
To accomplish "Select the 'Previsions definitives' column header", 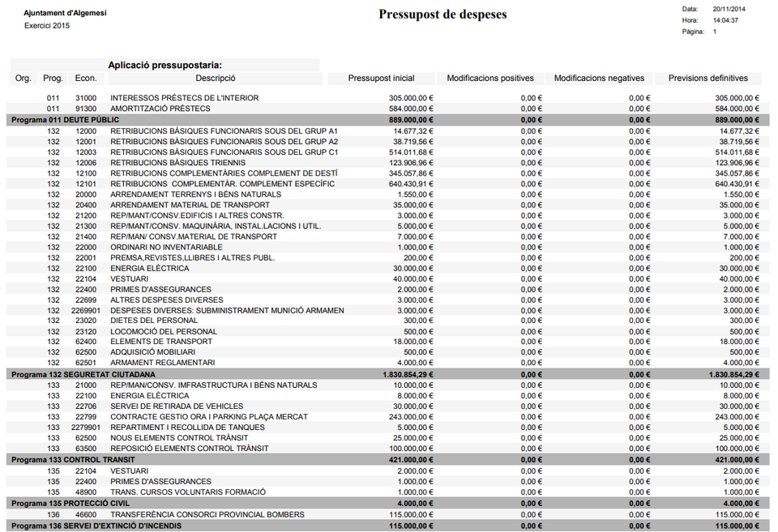I will tap(708, 79).
